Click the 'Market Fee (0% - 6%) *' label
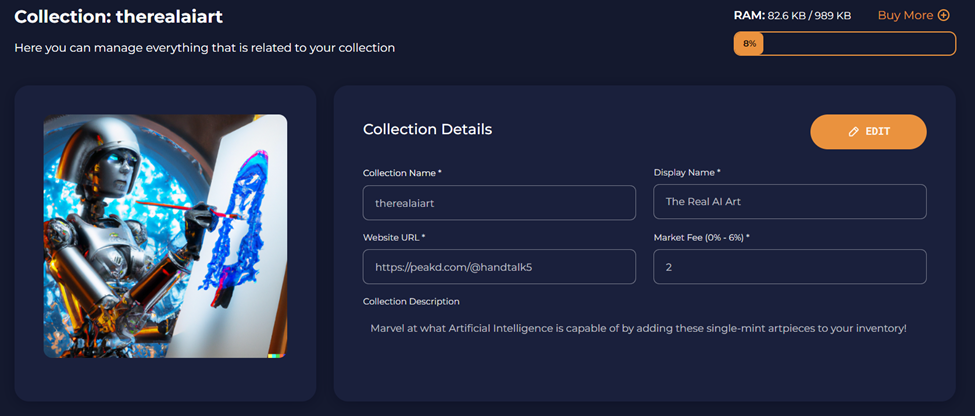Screen dimensions: 975x416 [x=701, y=238]
